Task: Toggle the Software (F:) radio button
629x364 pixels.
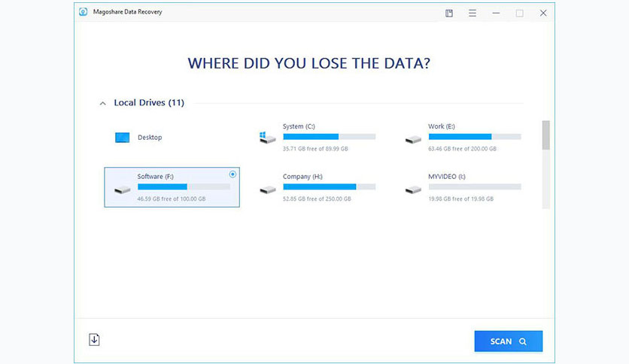Action: (232, 174)
